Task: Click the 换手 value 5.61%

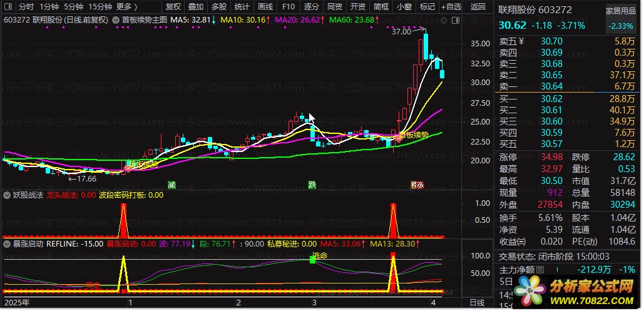Action: pyautogui.click(x=549, y=218)
